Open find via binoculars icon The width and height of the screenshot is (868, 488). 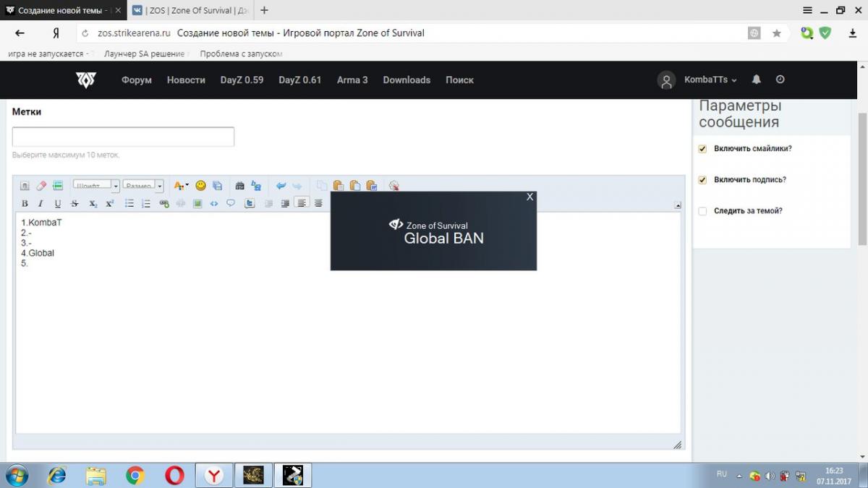pos(239,186)
